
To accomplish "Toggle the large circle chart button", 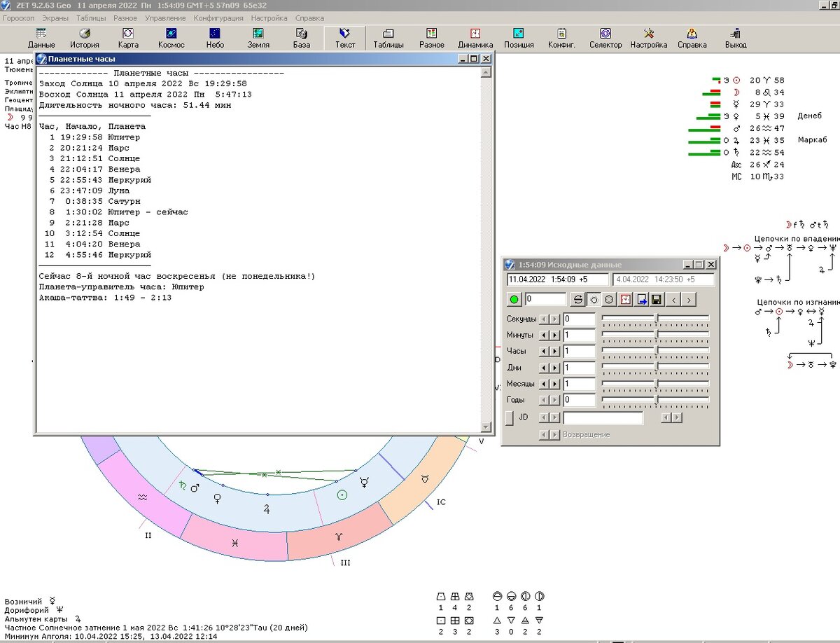I will [609, 300].
